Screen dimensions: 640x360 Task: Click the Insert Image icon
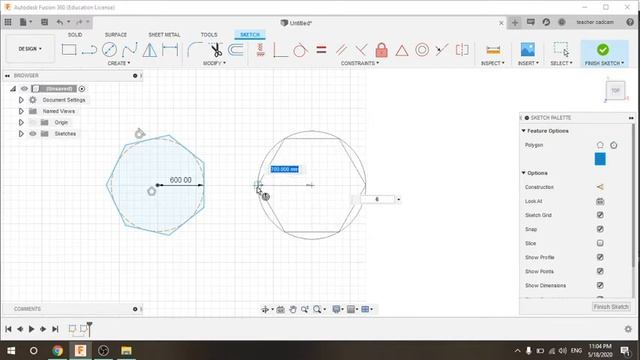point(527,49)
